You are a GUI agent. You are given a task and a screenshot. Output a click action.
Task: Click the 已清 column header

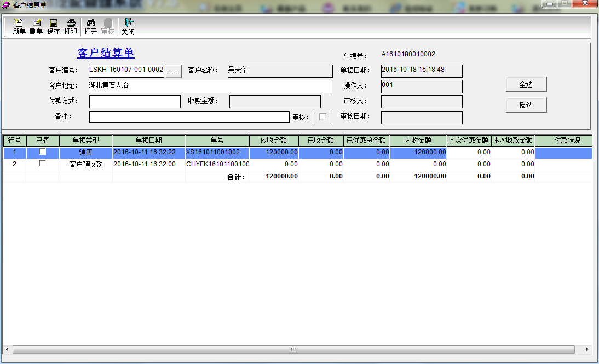42,141
